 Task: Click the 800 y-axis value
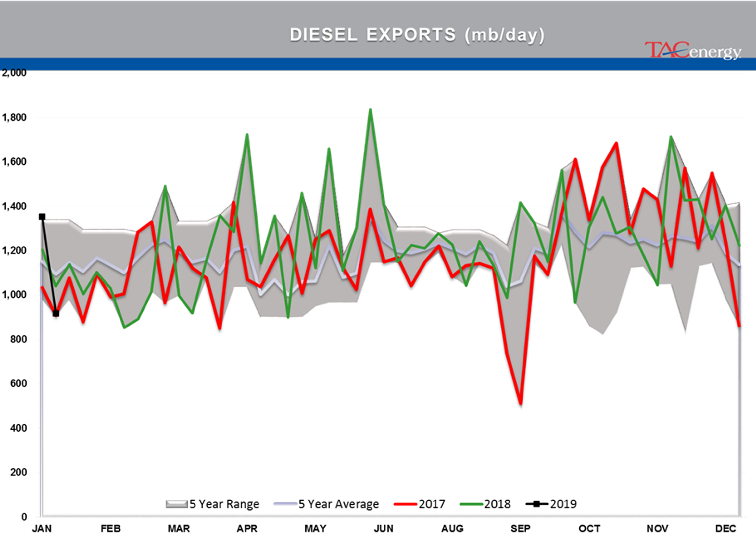click(x=18, y=339)
